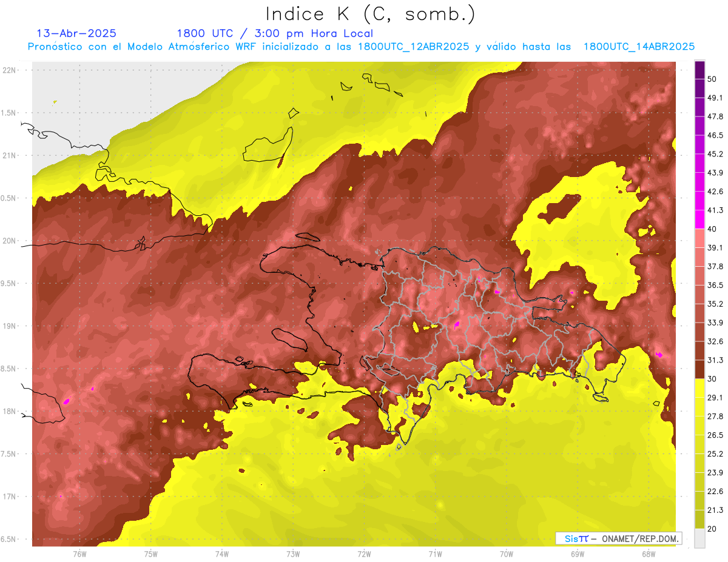The image size is (728, 562).
Task: Click the "75W" longitude label
Action: click(151, 554)
